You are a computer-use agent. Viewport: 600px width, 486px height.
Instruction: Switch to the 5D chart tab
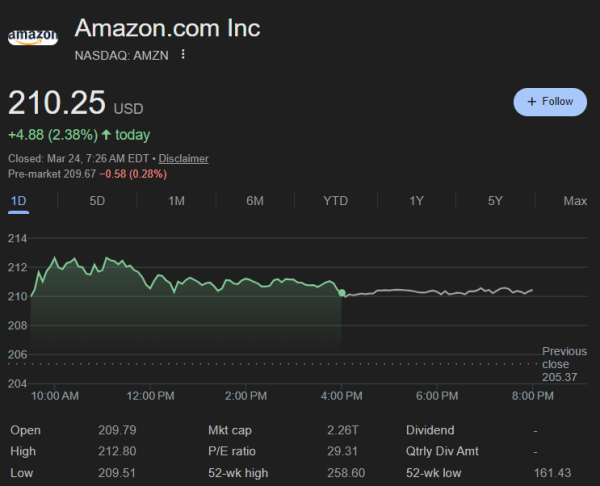[x=97, y=201]
